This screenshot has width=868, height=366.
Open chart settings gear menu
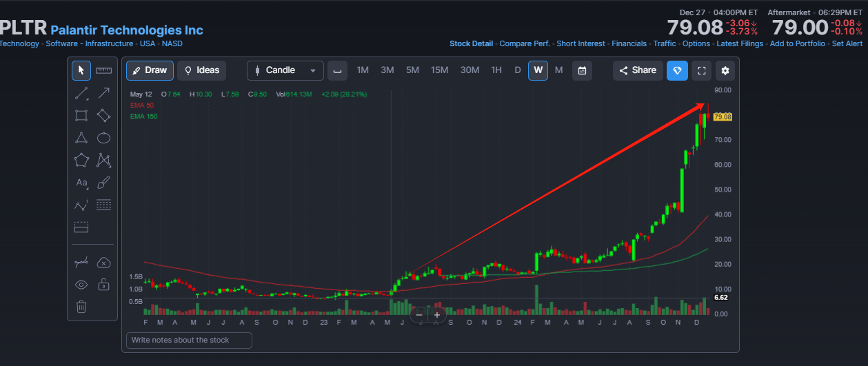pyautogui.click(x=725, y=70)
